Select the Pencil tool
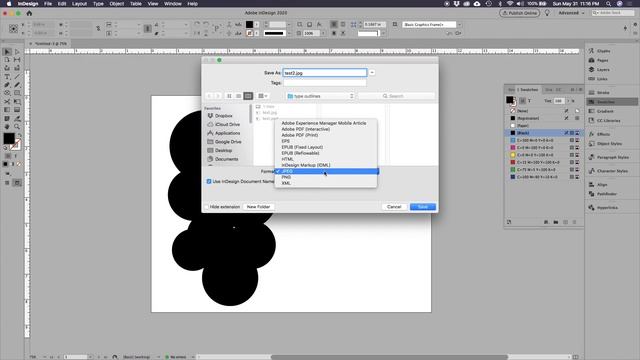This screenshot has height=360, width=640. click(x=17, y=85)
